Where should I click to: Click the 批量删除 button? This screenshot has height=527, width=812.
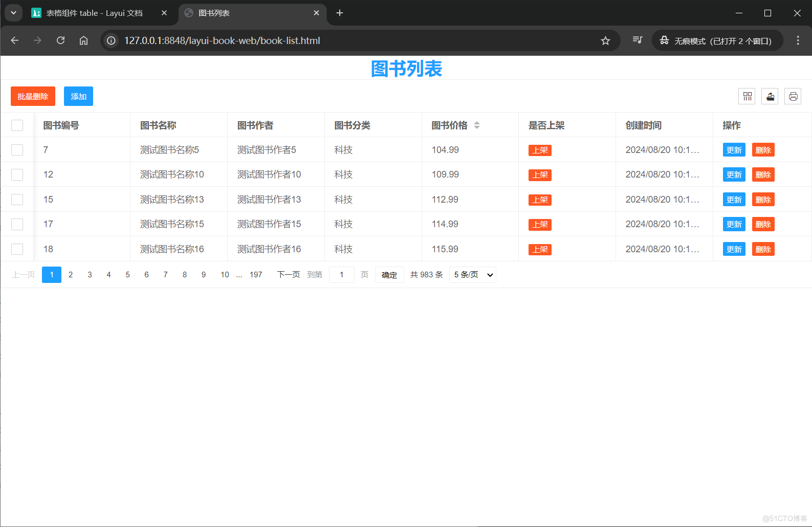(33, 96)
